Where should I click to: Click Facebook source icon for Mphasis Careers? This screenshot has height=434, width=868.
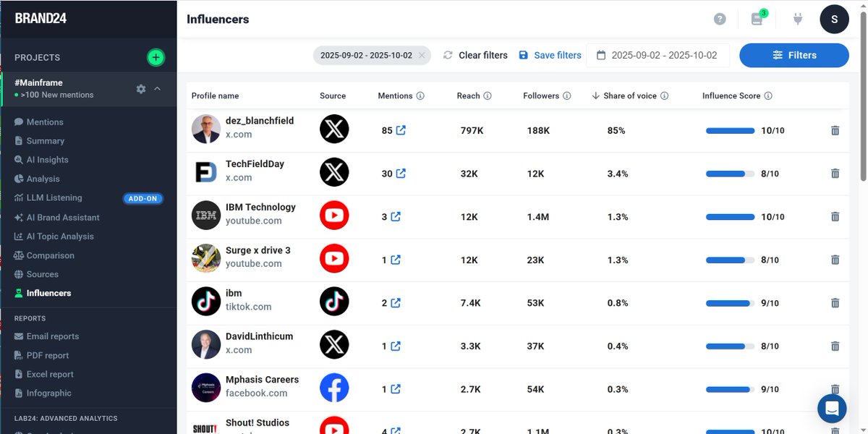click(x=334, y=388)
